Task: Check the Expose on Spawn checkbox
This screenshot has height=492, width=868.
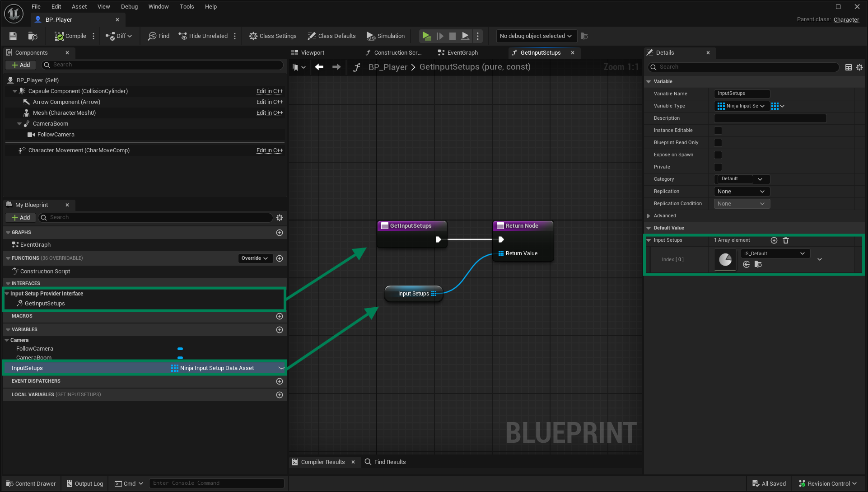Action: [718, 155]
